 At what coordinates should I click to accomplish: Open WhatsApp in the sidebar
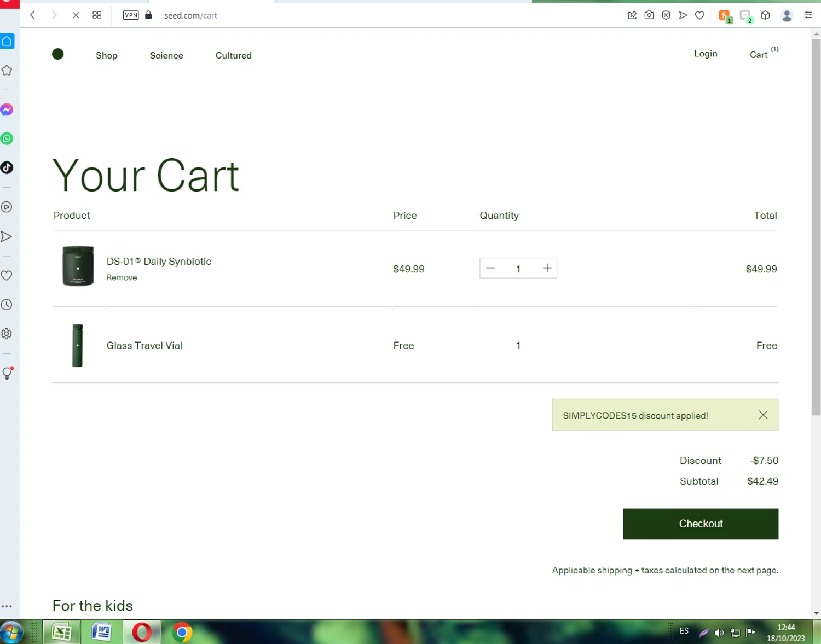[7, 138]
